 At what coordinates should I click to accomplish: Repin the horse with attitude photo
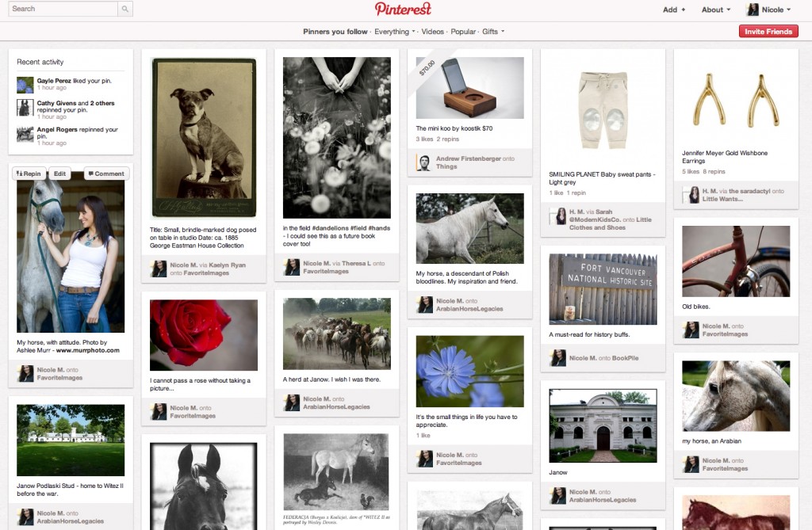pos(29,173)
